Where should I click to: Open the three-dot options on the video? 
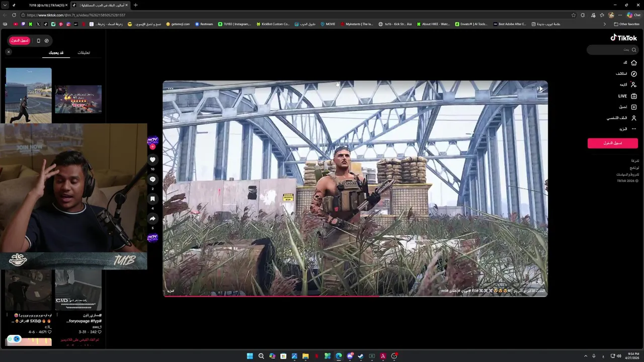(171, 89)
